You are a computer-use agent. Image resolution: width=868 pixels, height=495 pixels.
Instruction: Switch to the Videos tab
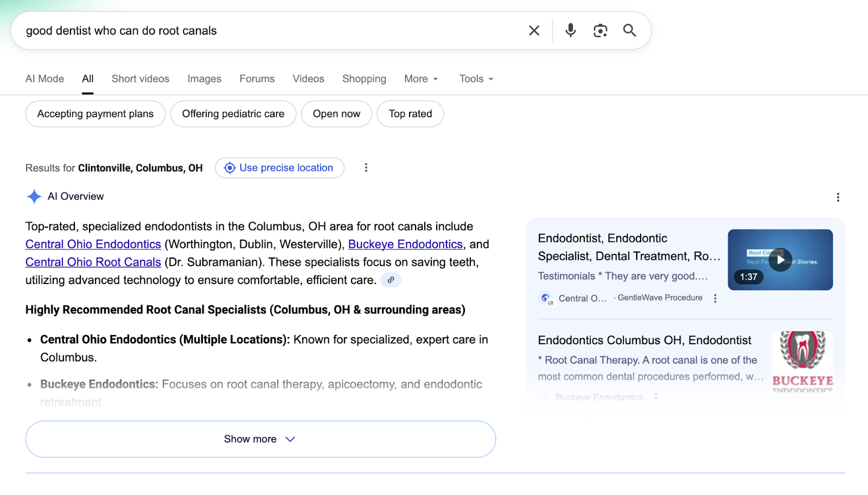click(309, 79)
